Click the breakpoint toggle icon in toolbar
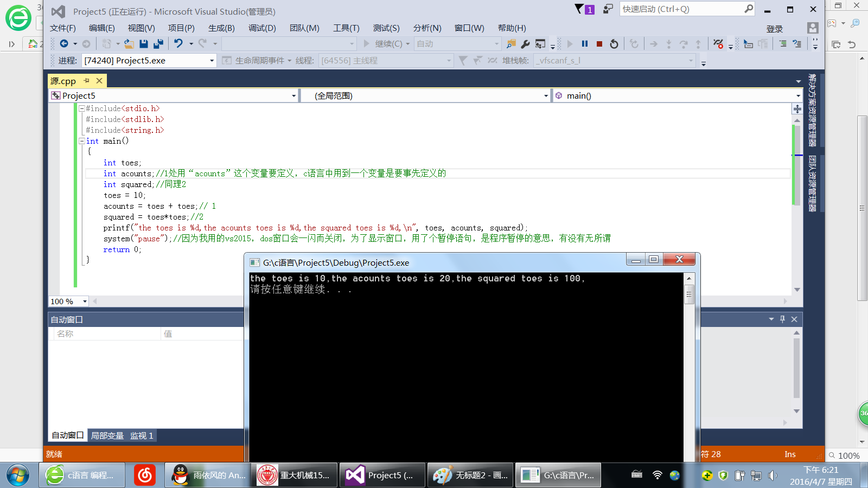868x488 pixels. click(x=718, y=44)
